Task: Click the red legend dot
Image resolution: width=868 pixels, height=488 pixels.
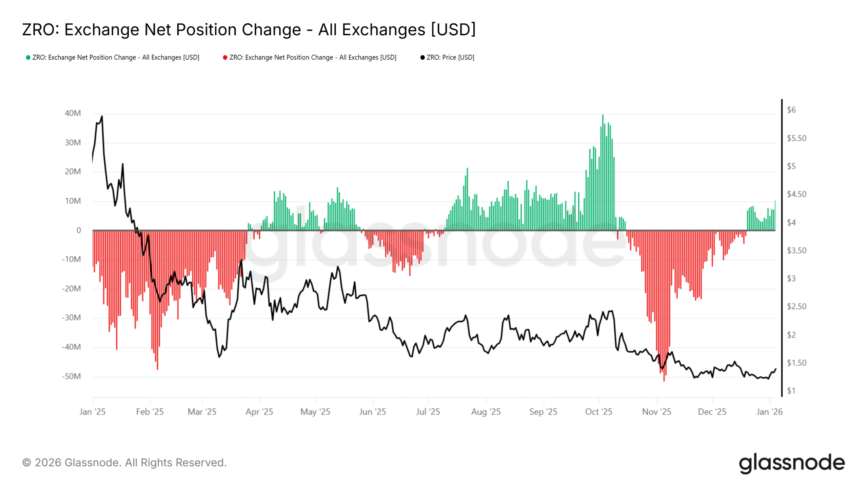Action: (225, 58)
